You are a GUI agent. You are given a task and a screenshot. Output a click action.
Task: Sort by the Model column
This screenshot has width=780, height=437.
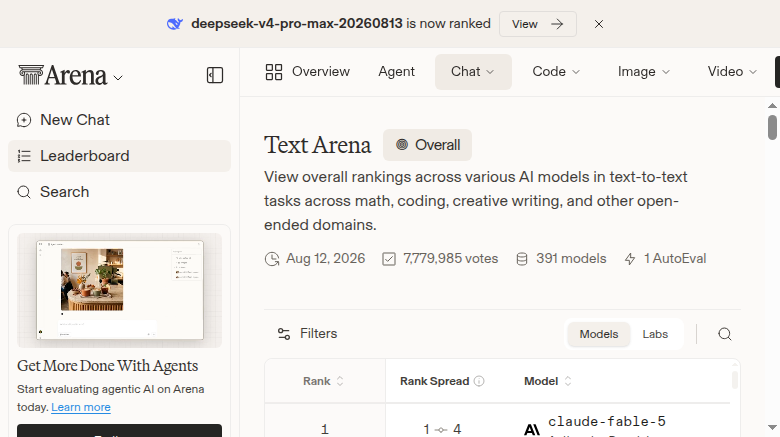tap(548, 381)
